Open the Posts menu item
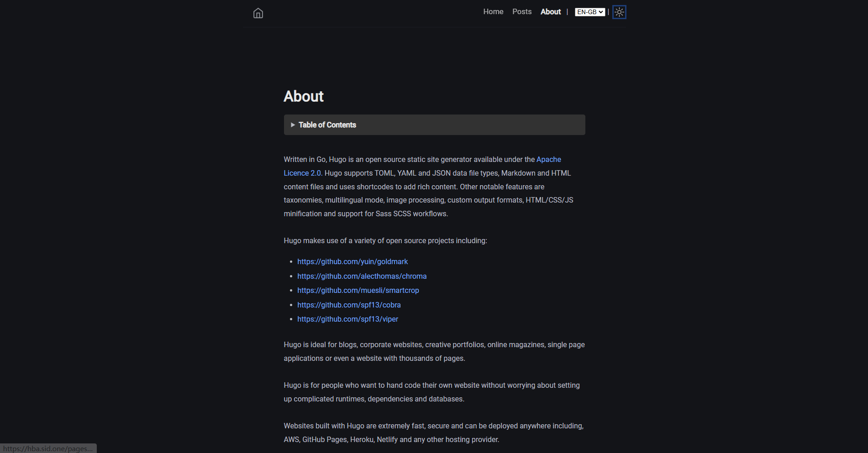Image resolution: width=868 pixels, height=453 pixels. tap(522, 12)
